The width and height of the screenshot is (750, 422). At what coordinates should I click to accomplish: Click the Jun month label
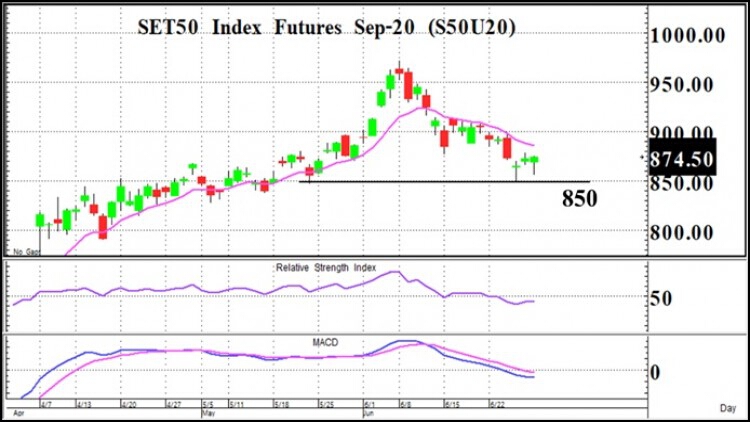pyautogui.click(x=369, y=413)
